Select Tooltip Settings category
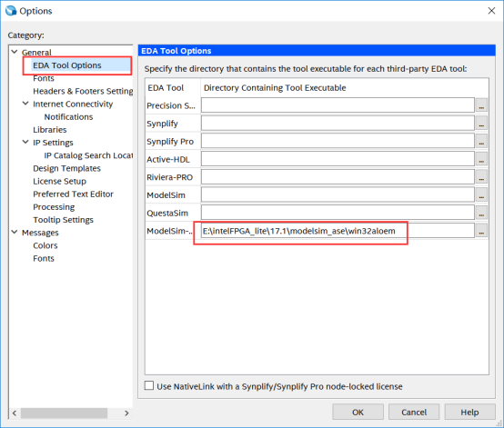This screenshot has width=504, height=428. [63, 220]
